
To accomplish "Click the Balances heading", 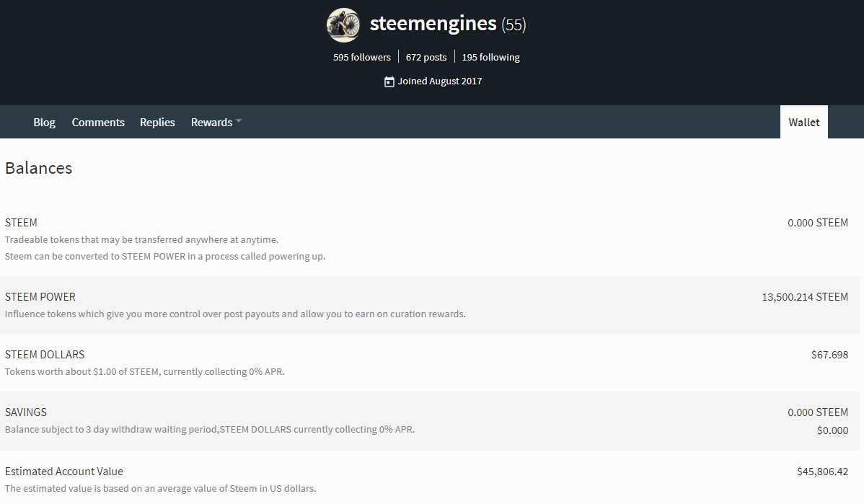I will 38,168.
